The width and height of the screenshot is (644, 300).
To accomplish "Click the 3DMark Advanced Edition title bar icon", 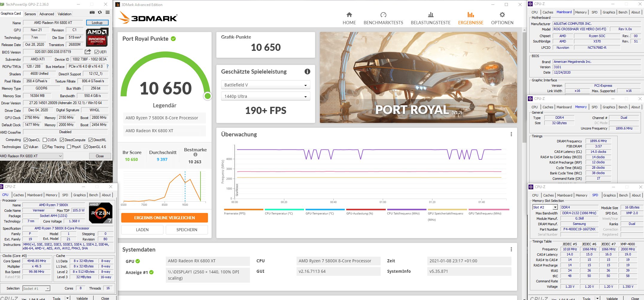I will [x=118, y=4].
